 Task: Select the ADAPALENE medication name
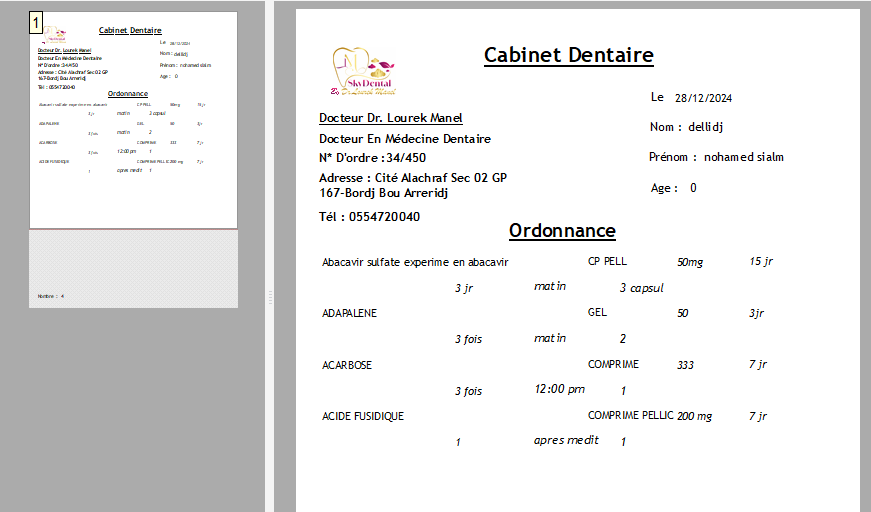point(349,313)
